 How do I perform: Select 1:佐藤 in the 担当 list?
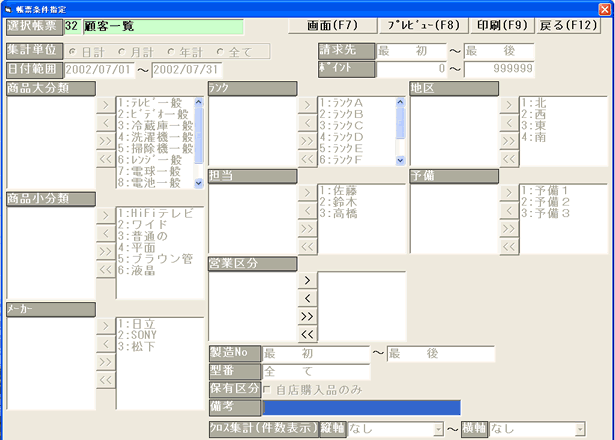[340, 190]
